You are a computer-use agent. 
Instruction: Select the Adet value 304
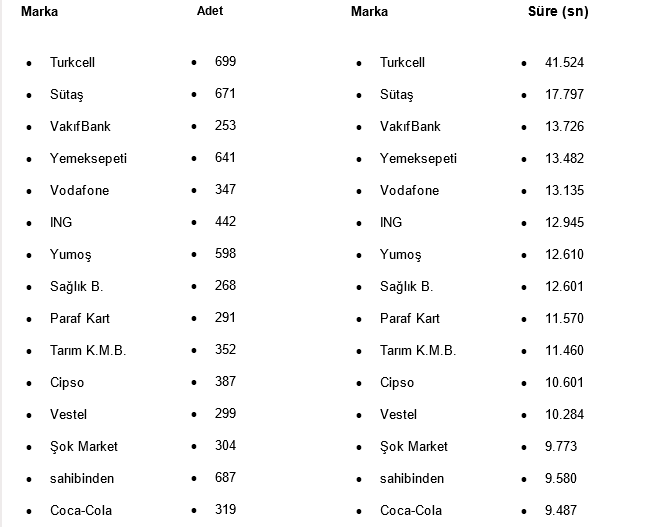point(225,446)
